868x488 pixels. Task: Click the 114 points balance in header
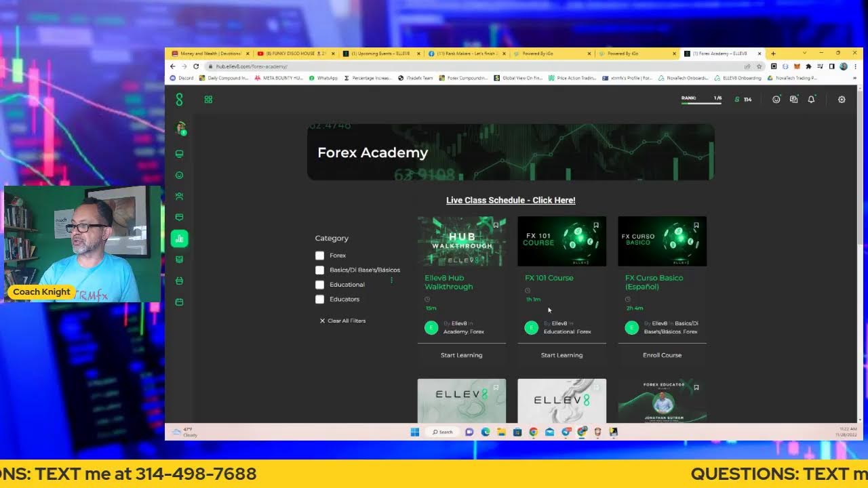pyautogui.click(x=743, y=100)
